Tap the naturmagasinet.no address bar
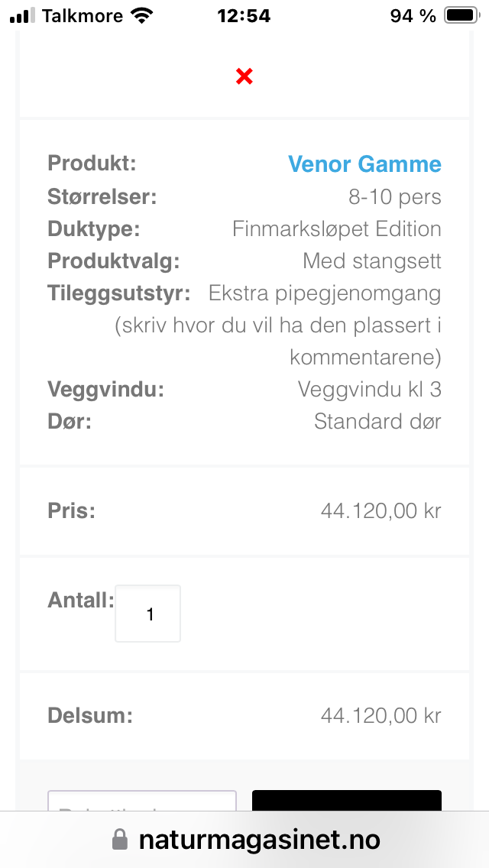This screenshot has width=489, height=868. 260,839
